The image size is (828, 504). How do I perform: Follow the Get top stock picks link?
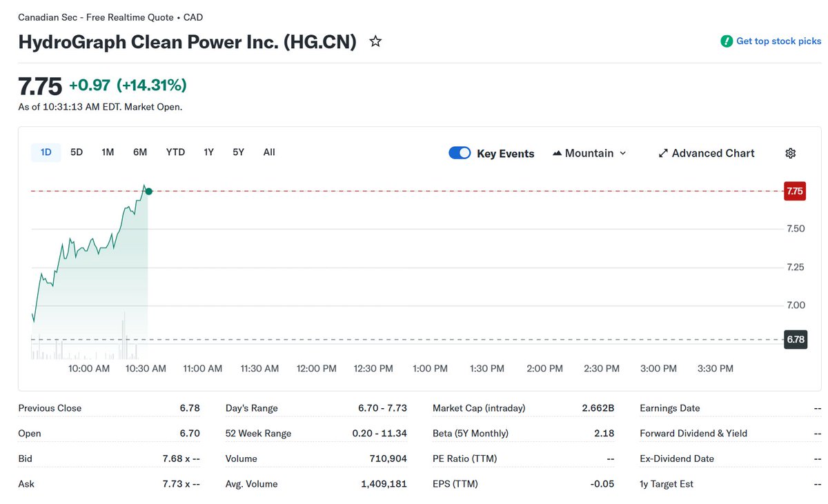point(778,41)
